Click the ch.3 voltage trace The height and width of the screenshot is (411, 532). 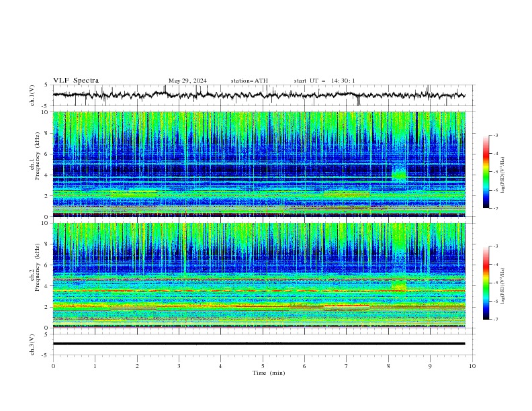point(259,344)
